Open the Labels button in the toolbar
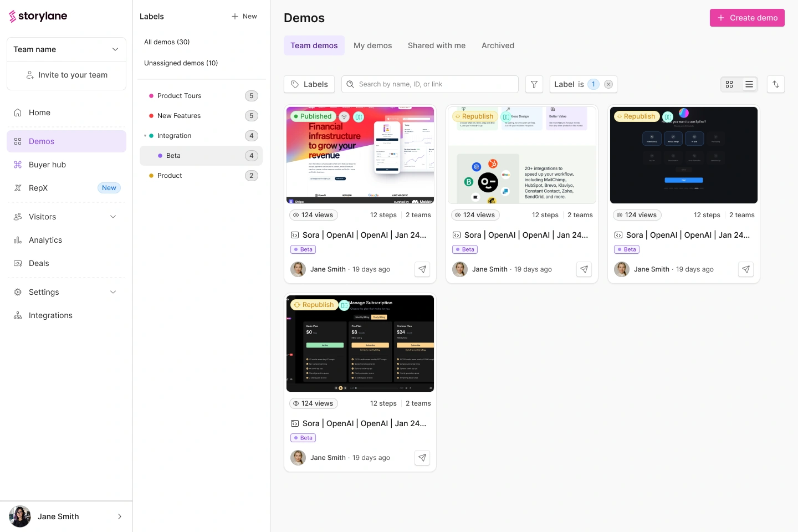 (309, 84)
